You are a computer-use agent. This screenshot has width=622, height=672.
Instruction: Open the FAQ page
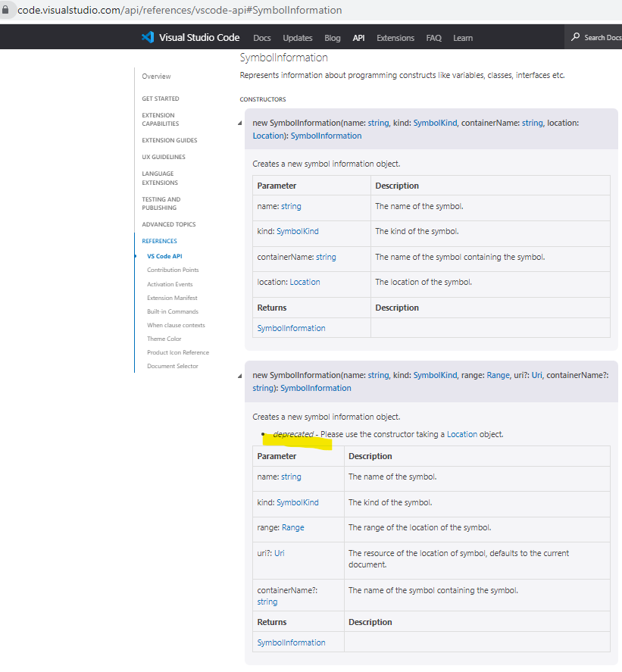pyautogui.click(x=433, y=37)
